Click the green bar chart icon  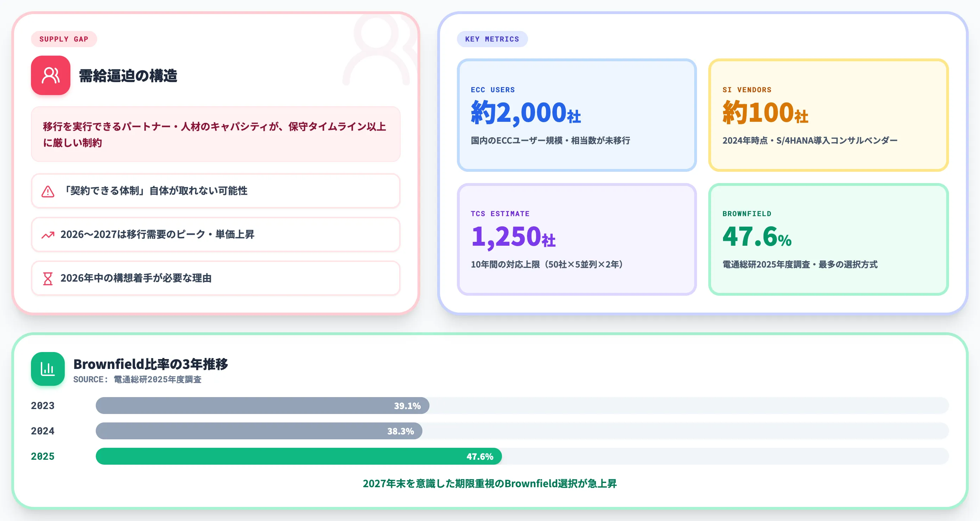tap(48, 369)
